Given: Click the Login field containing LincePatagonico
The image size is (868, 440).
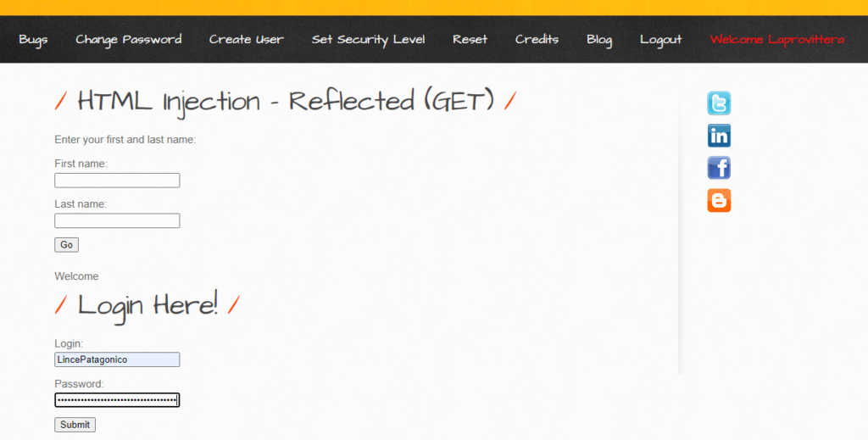Looking at the screenshot, I should click(x=117, y=360).
